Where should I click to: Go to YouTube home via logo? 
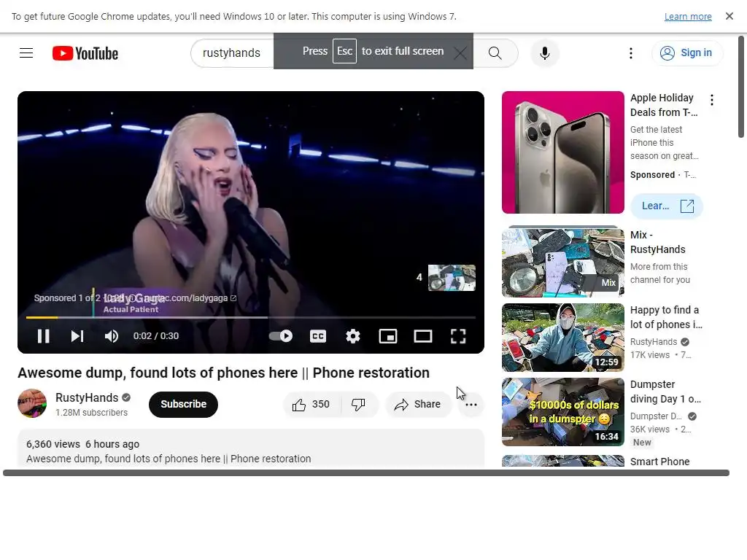85,53
